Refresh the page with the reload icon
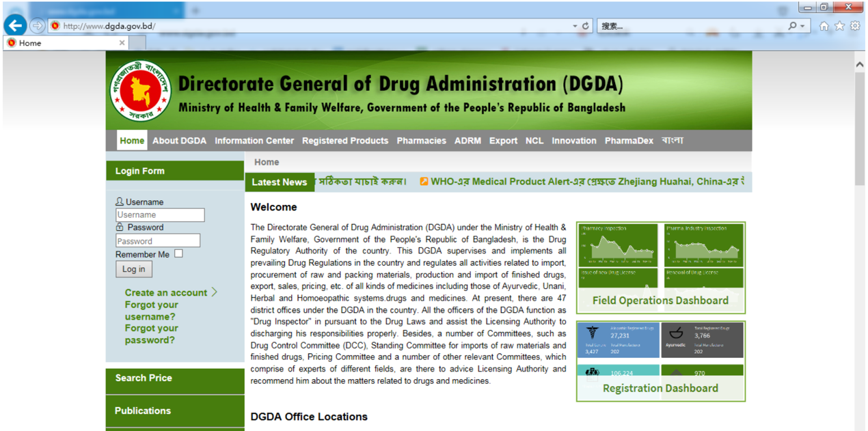 (586, 26)
